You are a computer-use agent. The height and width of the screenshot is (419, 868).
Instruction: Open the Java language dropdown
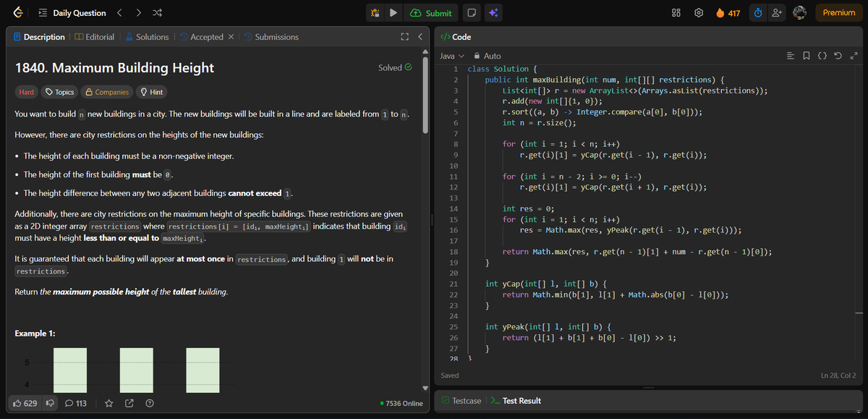(x=452, y=56)
